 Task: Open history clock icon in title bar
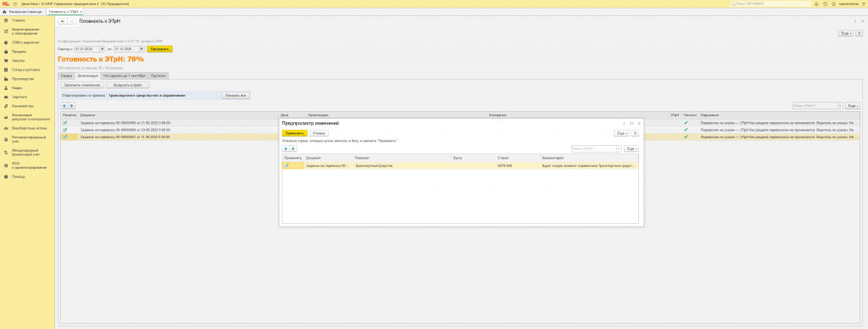(x=826, y=3)
